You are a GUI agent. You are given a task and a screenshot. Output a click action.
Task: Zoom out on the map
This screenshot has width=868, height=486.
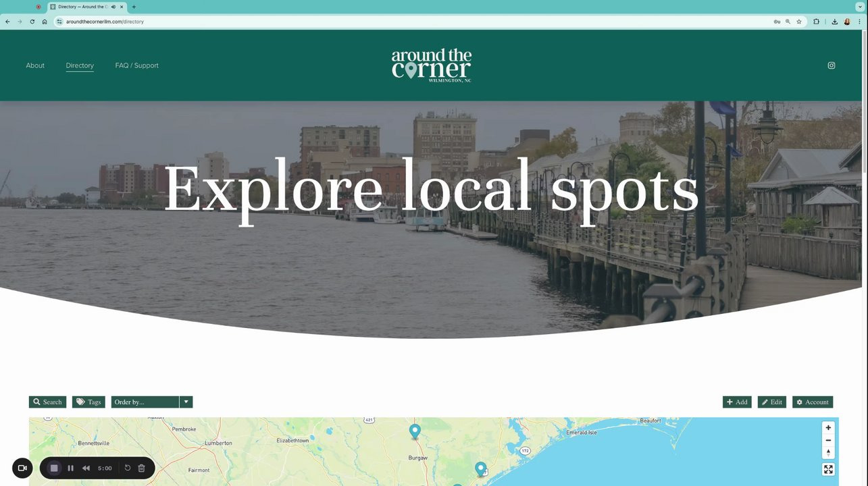coord(828,440)
